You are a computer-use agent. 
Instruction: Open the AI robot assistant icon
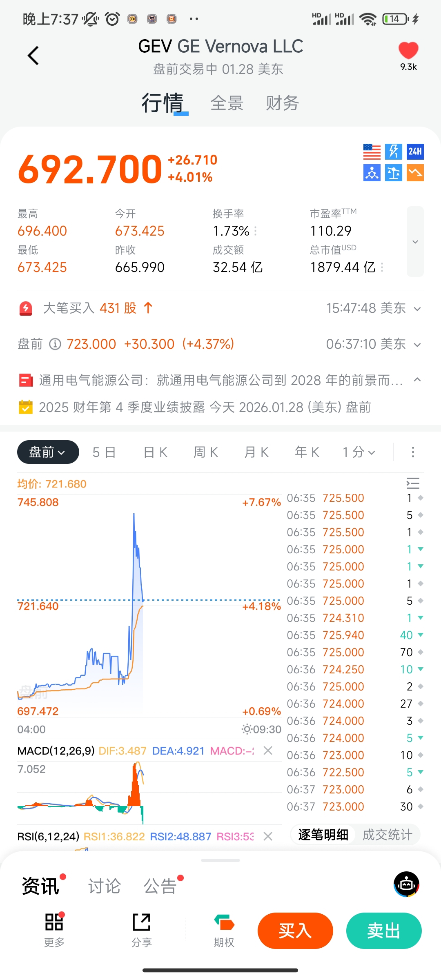[x=406, y=884]
